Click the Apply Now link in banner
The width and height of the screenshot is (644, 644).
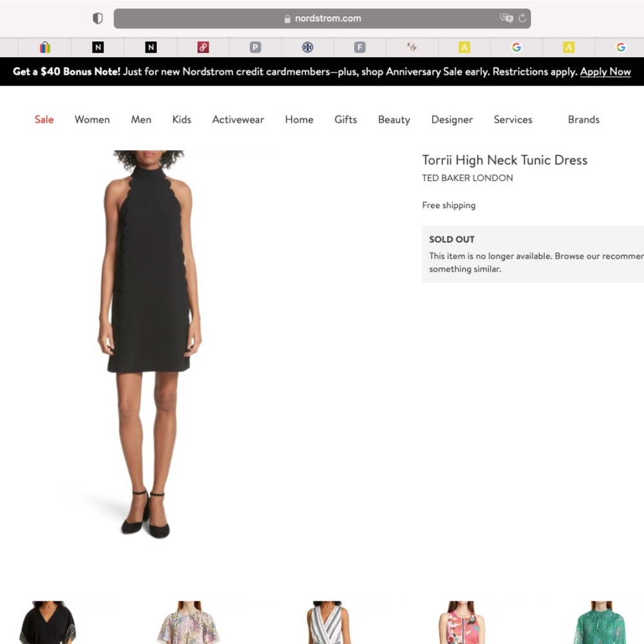tap(605, 71)
